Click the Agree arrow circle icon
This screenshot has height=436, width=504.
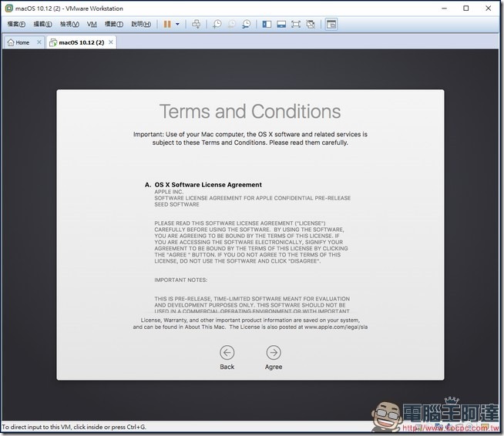coord(274,353)
